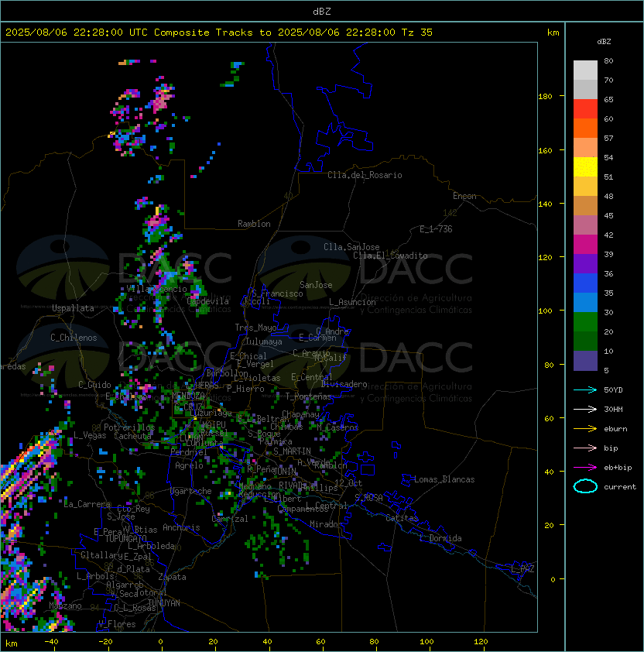Click the 'S_MARTIN' map label
The image size is (644, 652).
tap(292, 451)
